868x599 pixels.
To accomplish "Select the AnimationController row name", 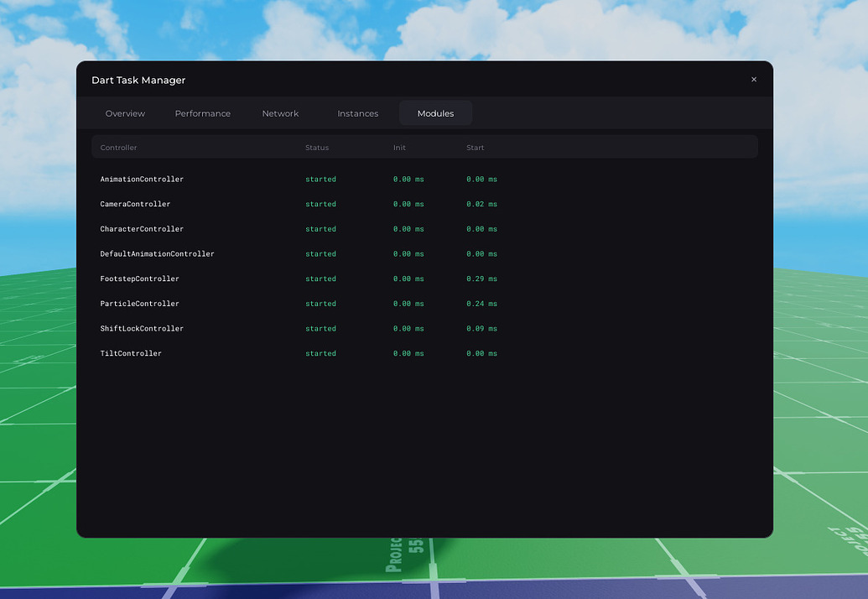I will 142,180.
